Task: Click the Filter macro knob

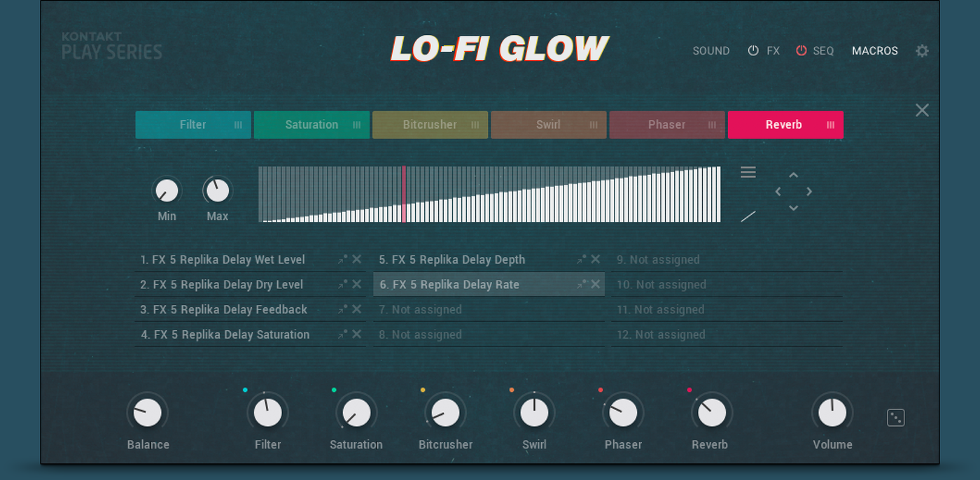Action: pos(267,413)
